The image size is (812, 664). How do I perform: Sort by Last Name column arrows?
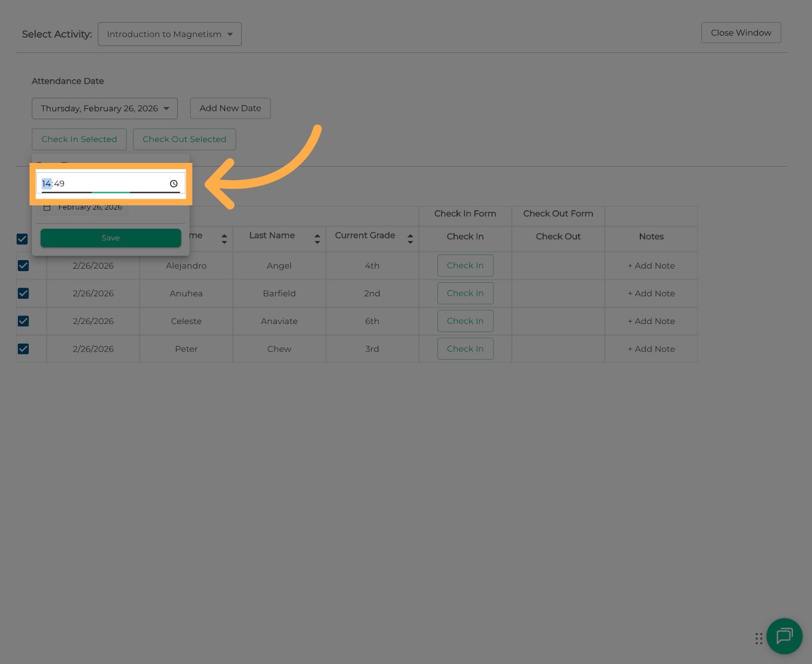pos(317,239)
